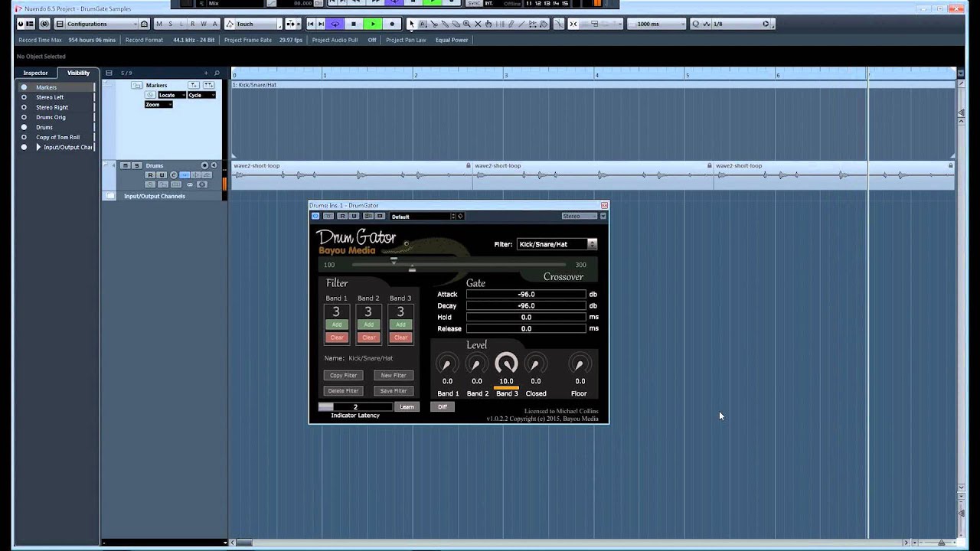Solo the Drums track
This screenshot has width=980, height=551.
click(x=137, y=165)
